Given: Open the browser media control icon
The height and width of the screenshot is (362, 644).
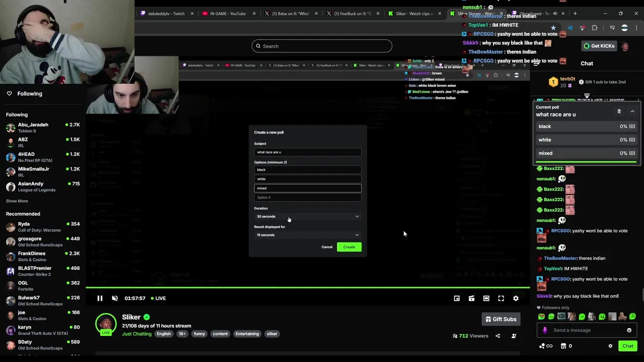Looking at the screenshot, I should click(x=612, y=28).
